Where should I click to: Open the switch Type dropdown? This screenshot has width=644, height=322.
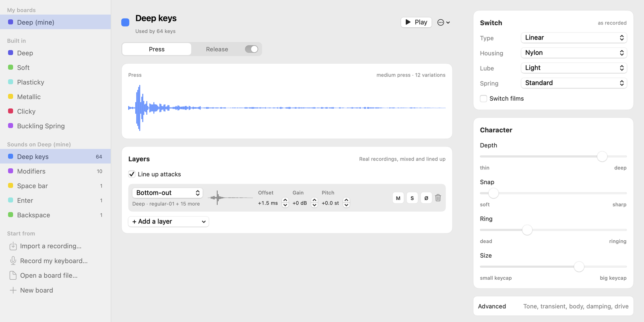[x=574, y=38]
